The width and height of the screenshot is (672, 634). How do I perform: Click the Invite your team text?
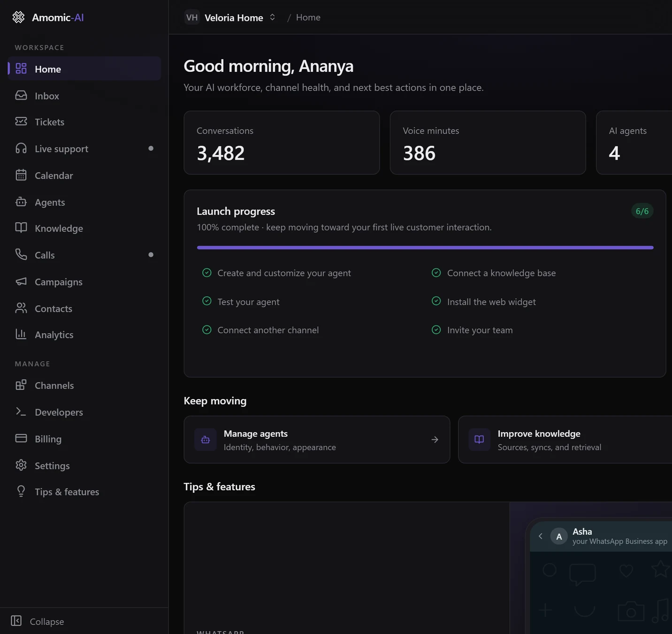coord(480,330)
